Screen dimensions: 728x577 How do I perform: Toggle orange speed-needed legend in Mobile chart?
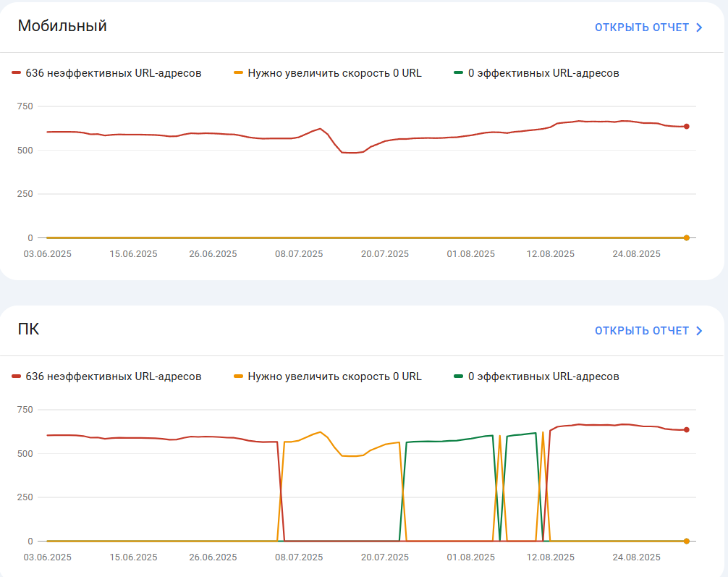328,73
